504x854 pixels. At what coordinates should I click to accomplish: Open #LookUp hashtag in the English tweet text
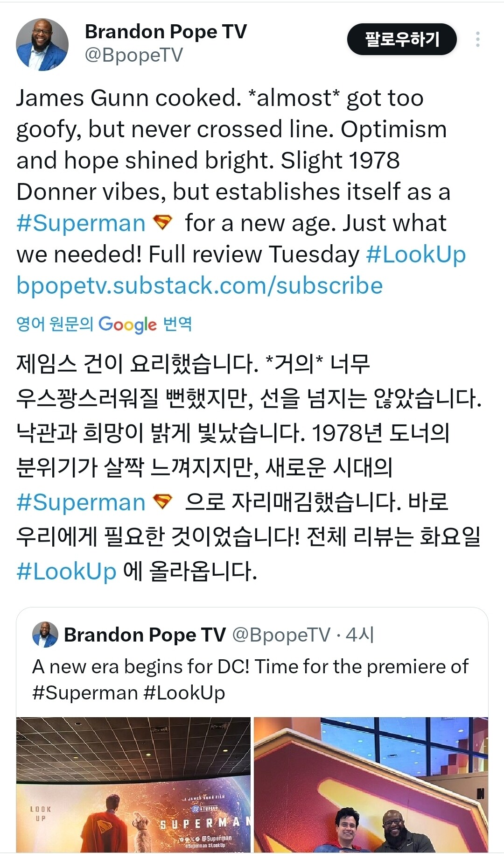(x=416, y=254)
